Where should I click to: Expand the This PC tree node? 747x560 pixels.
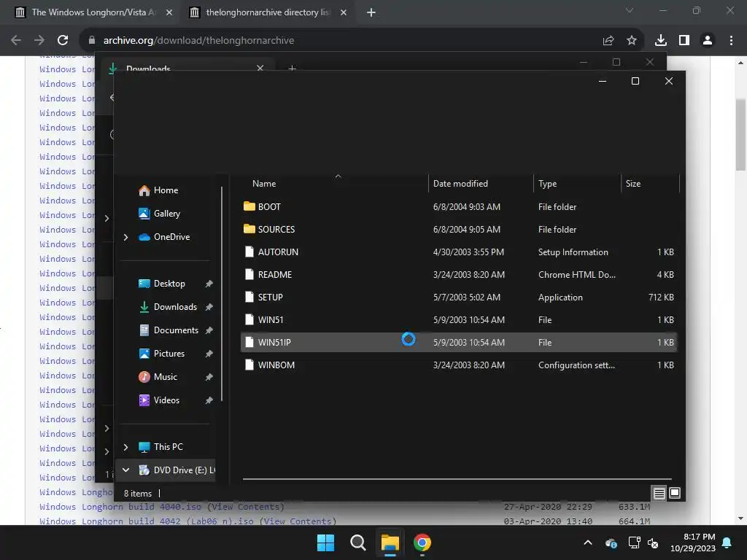click(x=125, y=447)
